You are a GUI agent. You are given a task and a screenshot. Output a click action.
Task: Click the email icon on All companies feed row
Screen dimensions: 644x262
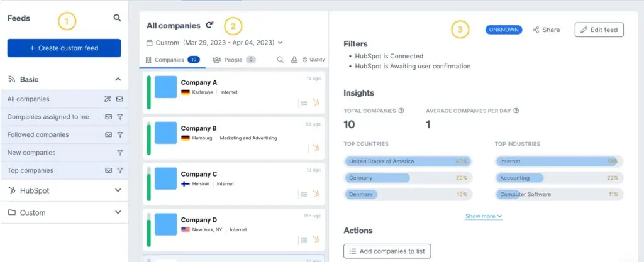(x=119, y=99)
